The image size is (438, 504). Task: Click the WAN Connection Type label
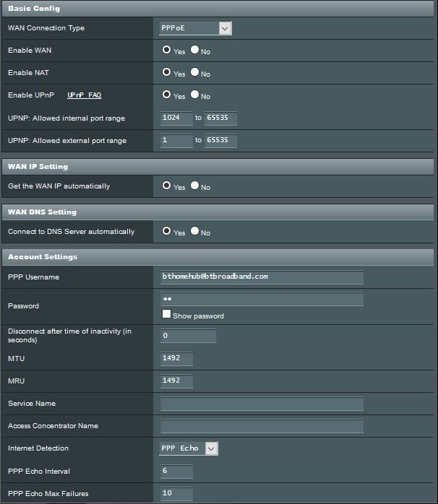pyautogui.click(x=46, y=28)
